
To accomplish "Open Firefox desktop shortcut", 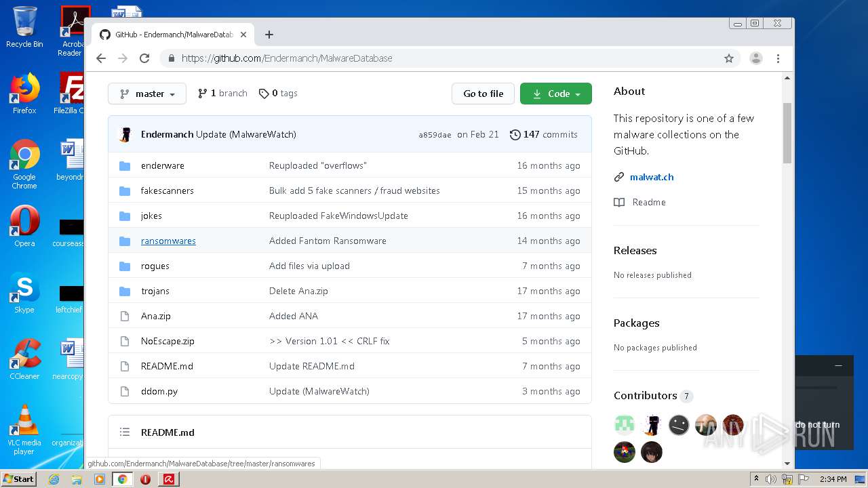I will click(24, 94).
